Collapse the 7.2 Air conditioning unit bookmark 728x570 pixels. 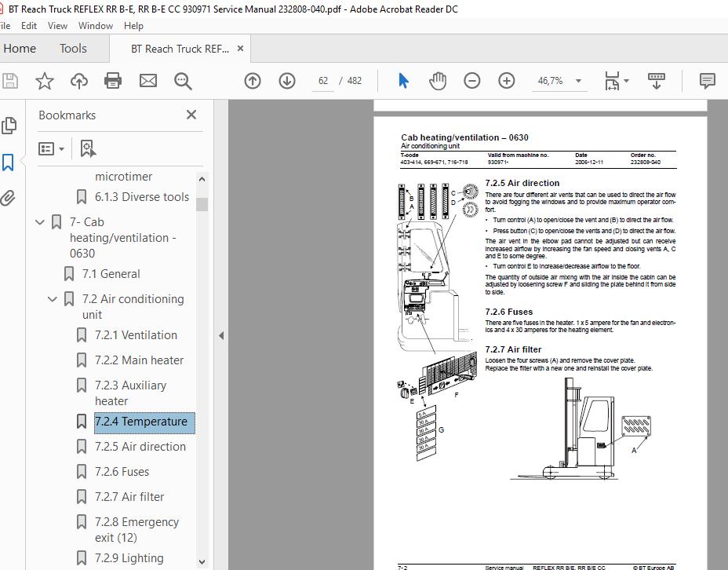coord(53,299)
